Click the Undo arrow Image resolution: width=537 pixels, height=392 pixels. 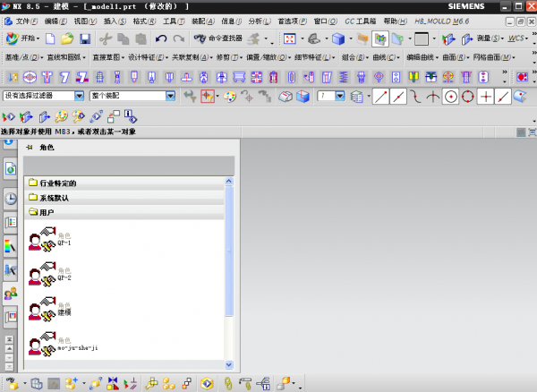160,38
